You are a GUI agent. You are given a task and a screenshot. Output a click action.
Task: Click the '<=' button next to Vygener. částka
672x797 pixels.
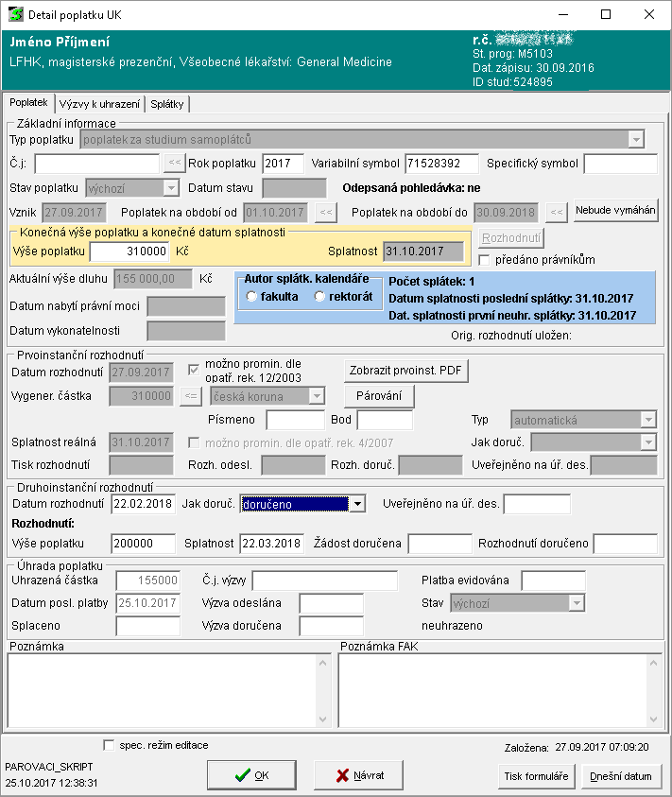coord(190,395)
